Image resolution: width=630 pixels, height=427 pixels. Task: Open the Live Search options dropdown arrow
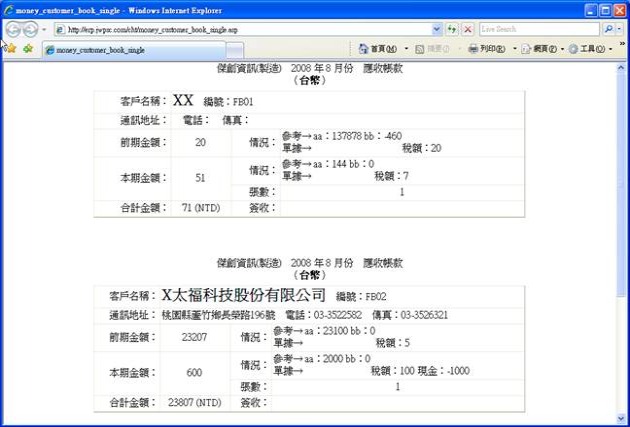[621, 29]
